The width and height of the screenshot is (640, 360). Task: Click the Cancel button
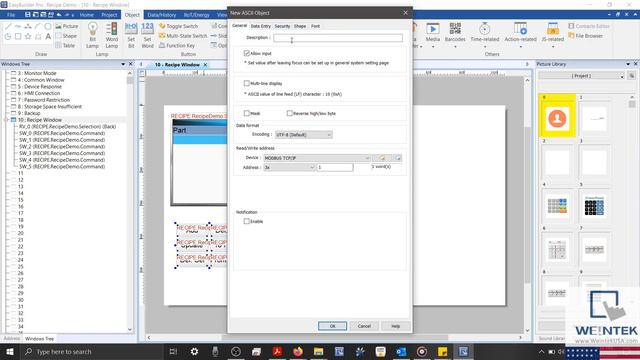[364, 326]
